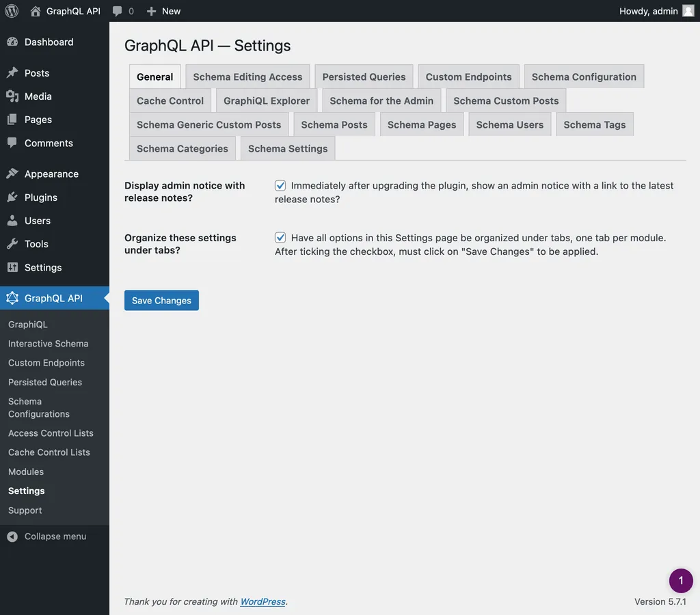The image size is (700, 615).
Task: Click the WordPress logo in admin bar
Action: pos(12,11)
